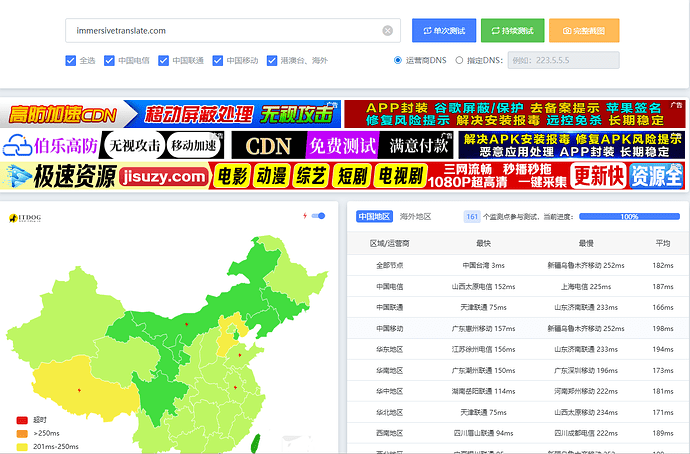Click Taiwan island on the map
This screenshot has height=454, width=690.
[256, 443]
